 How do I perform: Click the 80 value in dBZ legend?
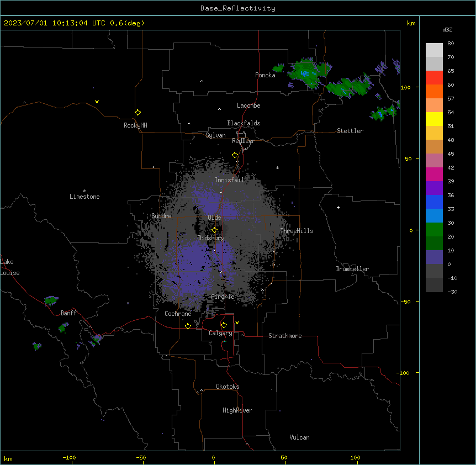tap(451, 44)
